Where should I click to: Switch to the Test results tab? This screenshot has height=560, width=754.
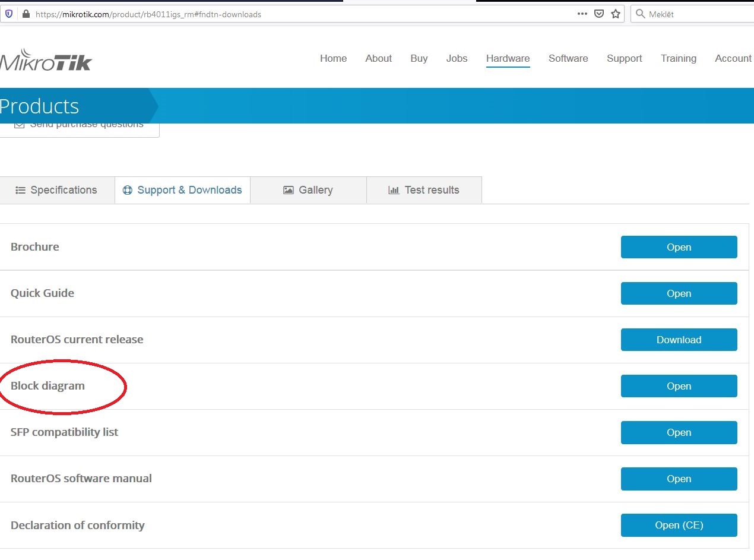424,190
